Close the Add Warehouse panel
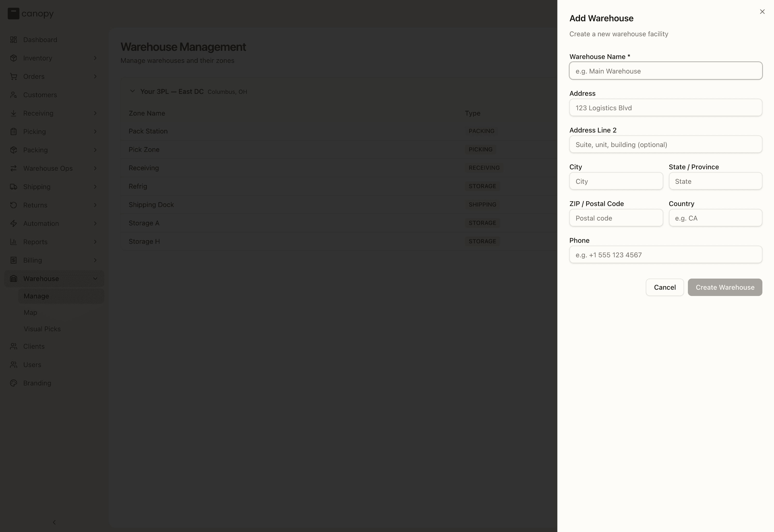Image resolution: width=774 pixels, height=532 pixels. (x=762, y=12)
